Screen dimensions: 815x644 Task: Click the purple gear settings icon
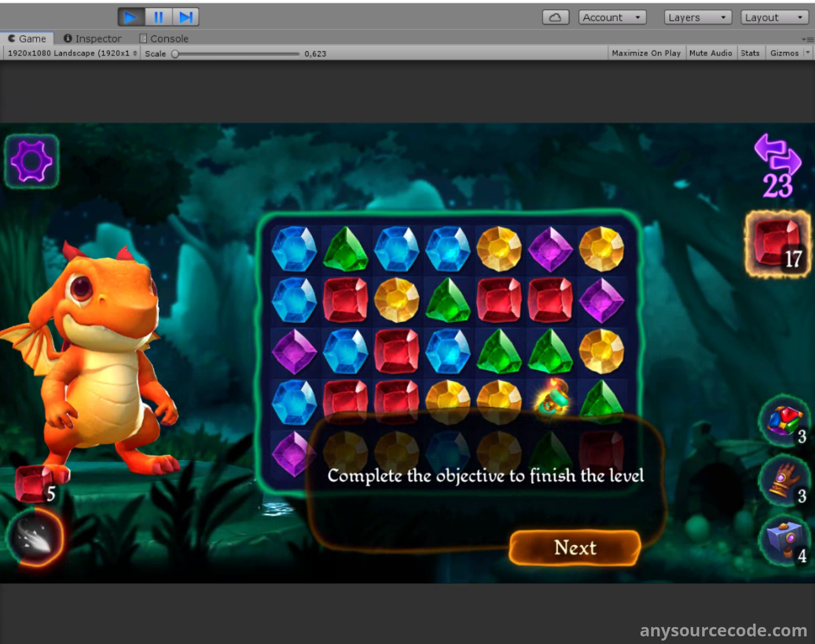[32, 161]
